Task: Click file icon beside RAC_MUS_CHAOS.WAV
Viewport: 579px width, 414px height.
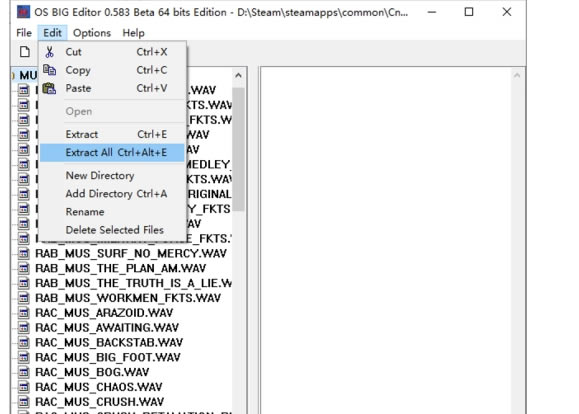Action: (x=24, y=387)
